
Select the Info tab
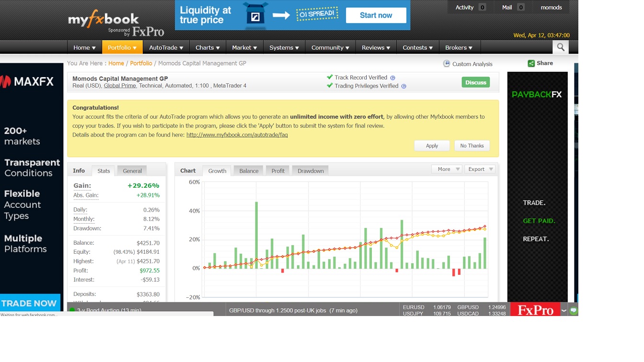[x=79, y=170]
